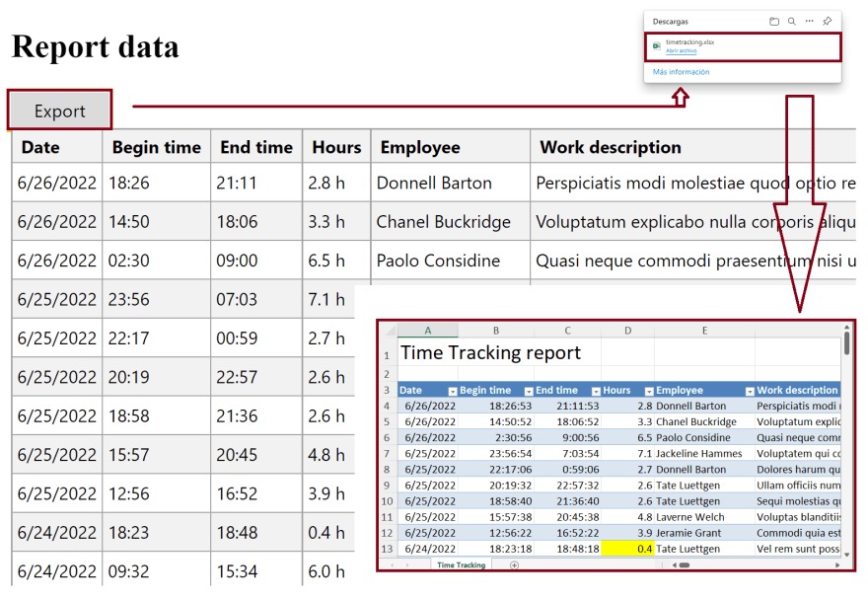Click the Más información link
Screen dimensions: 868x600
tap(680, 71)
